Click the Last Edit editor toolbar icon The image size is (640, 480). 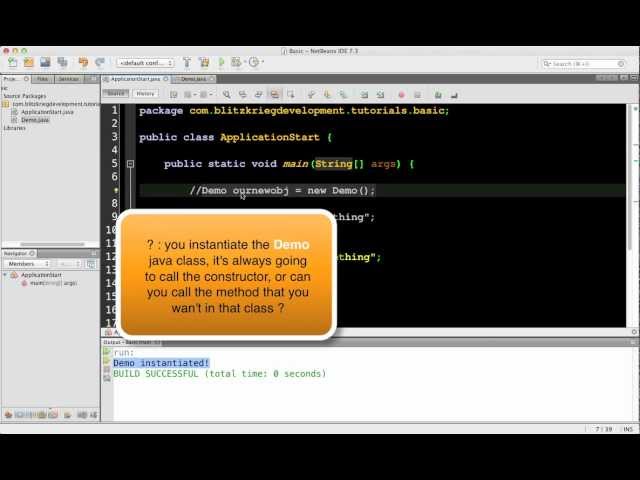coord(173,95)
